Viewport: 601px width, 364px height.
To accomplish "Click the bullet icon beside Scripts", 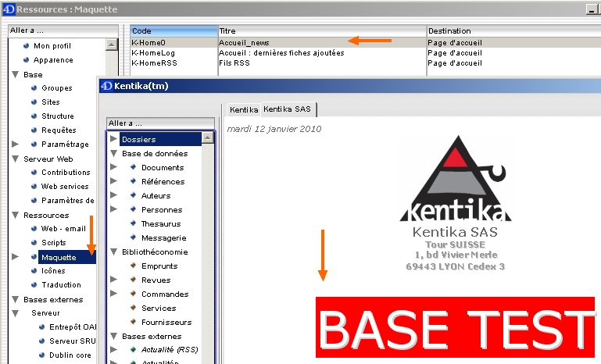I will (34, 243).
